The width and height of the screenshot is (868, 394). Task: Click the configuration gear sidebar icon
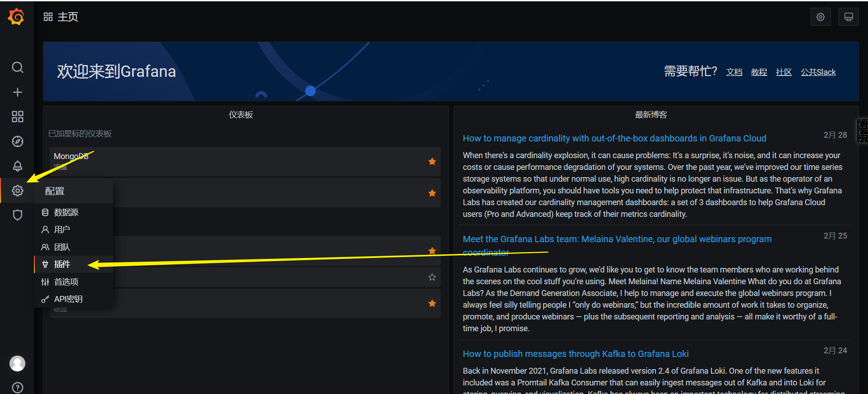pos(17,191)
